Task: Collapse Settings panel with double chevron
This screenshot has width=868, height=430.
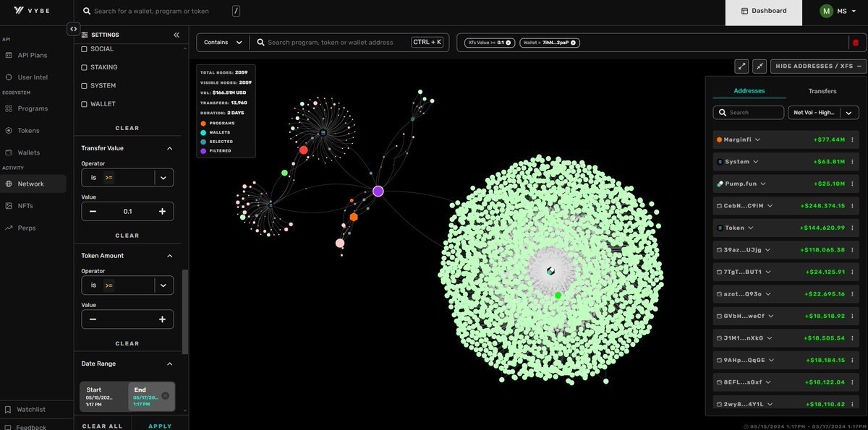Action: point(176,35)
